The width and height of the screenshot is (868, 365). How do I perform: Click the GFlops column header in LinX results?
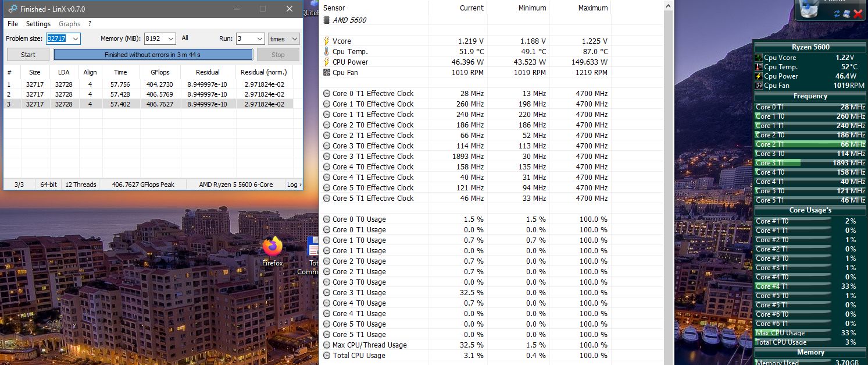point(160,72)
